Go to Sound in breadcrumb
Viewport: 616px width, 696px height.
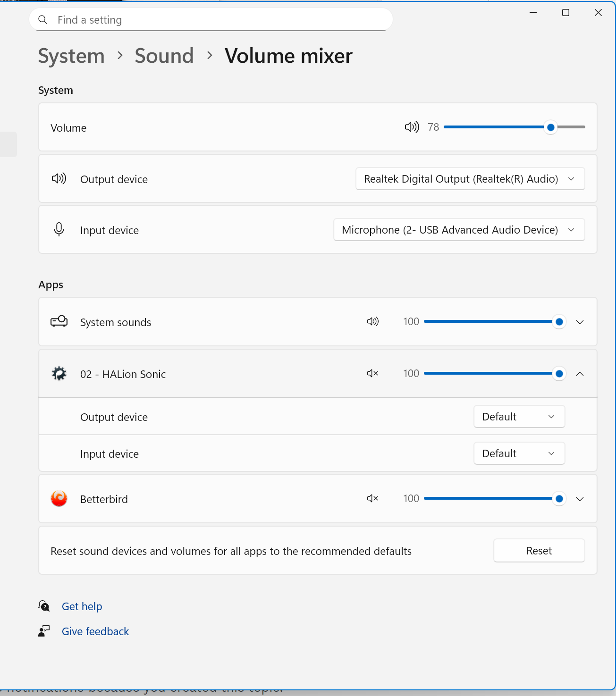point(164,56)
